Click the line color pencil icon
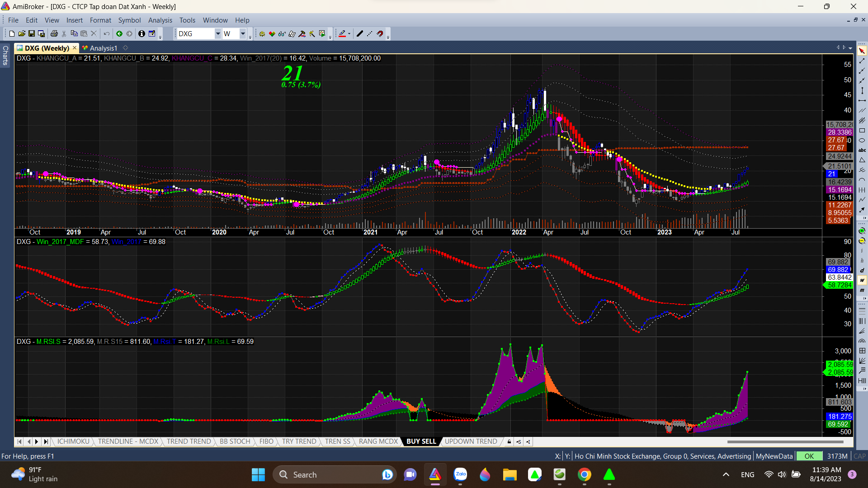The width and height of the screenshot is (868, 488). 342,34
